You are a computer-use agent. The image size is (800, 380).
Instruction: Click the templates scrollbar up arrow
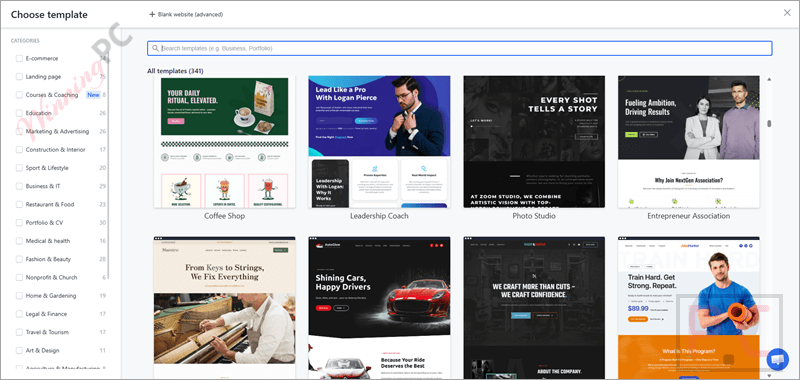click(769, 79)
